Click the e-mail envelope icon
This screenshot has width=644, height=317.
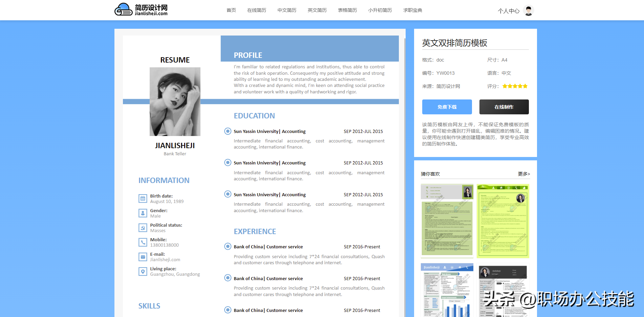[143, 257]
